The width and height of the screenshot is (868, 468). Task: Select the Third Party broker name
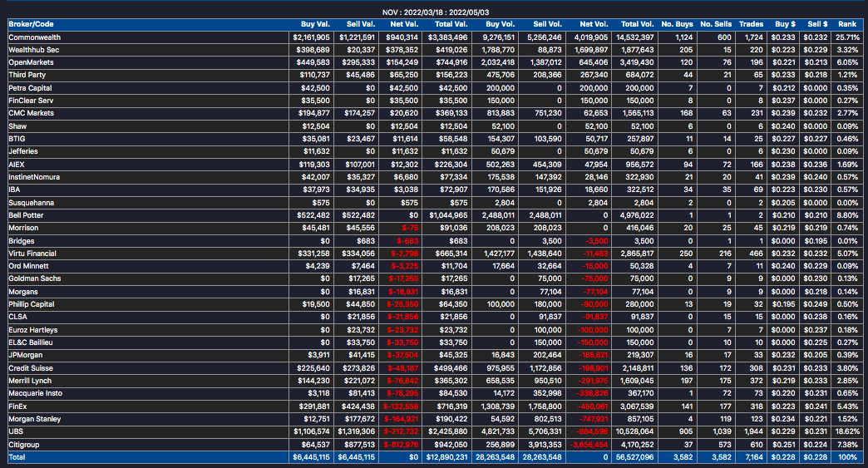tap(27, 75)
